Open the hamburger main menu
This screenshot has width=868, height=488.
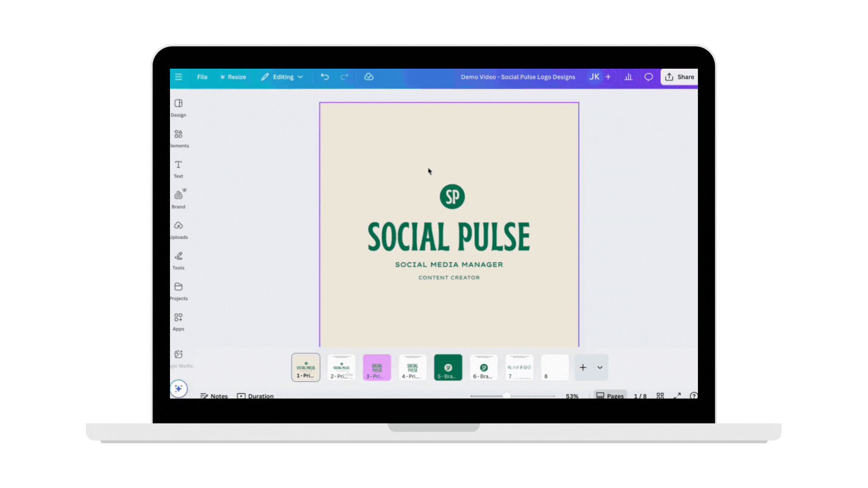[x=179, y=77]
